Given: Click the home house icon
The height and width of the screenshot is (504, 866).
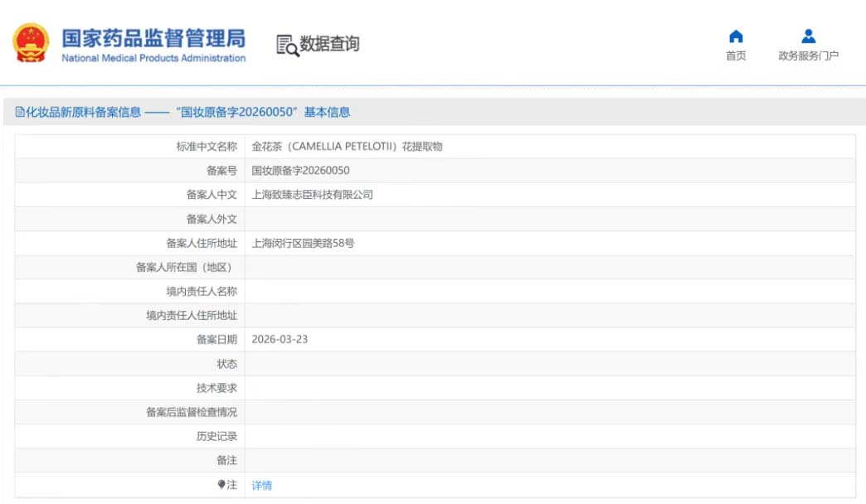Looking at the screenshot, I should [x=736, y=36].
